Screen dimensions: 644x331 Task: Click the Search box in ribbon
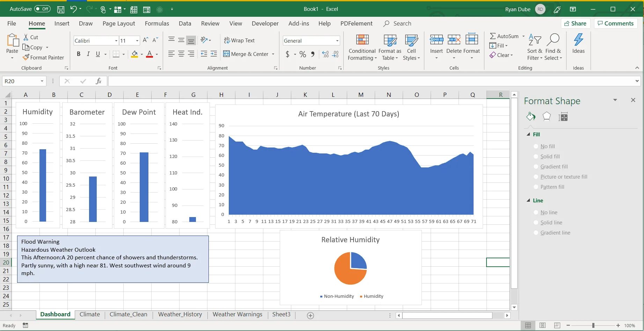397,23
